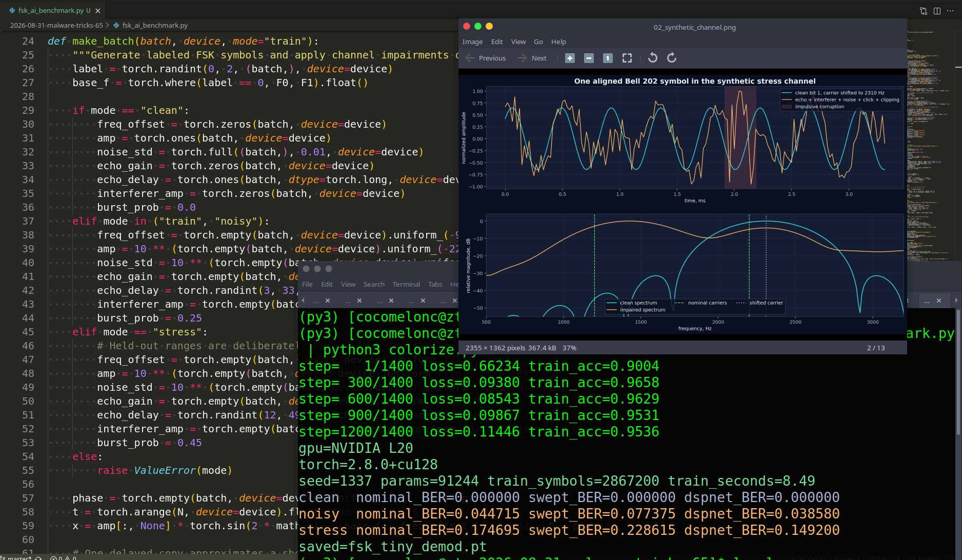Show image at normal 1:1 size
The height and width of the screenshot is (560, 962).
coord(608,58)
